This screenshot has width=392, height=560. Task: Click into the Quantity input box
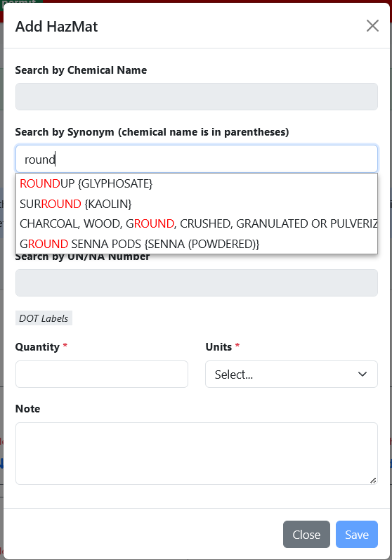point(102,374)
